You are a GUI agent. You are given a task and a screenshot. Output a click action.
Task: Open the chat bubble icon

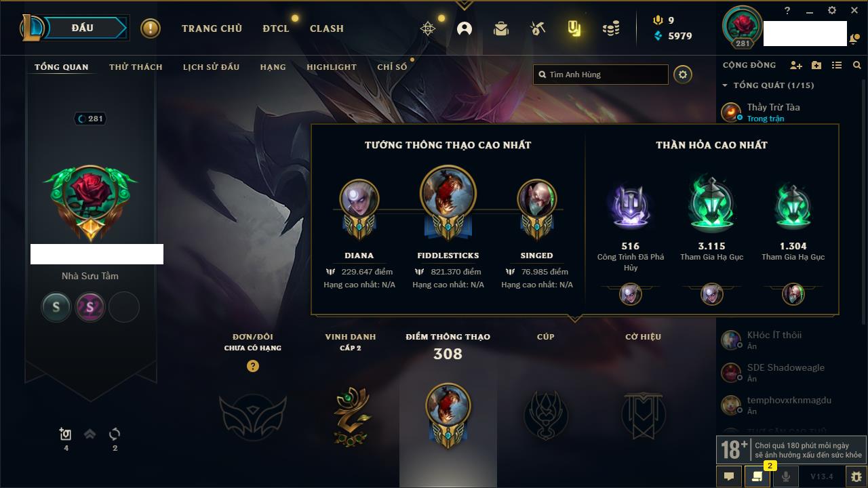729,476
